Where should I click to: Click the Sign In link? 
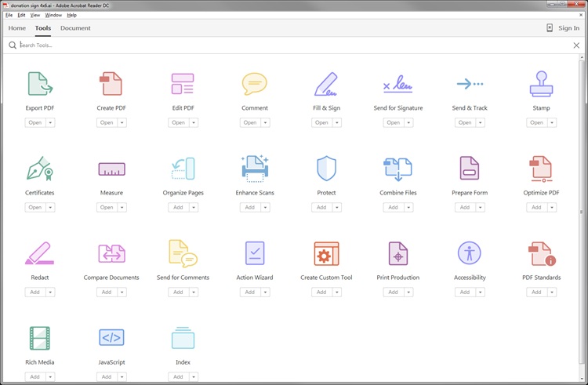[568, 28]
